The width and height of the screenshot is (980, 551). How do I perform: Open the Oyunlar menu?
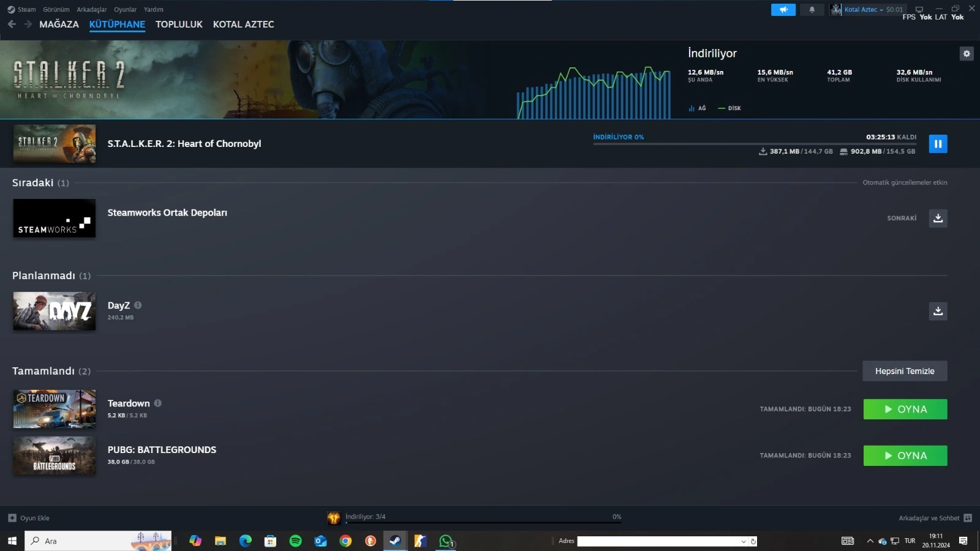coord(125,10)
